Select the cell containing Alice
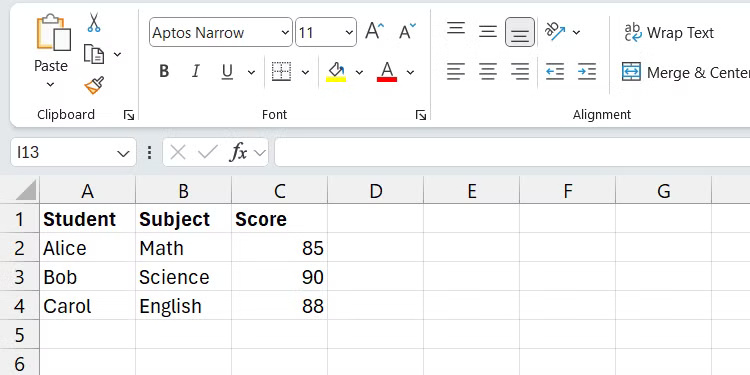The width and height of the screenshot is (750, 375). 88,248
